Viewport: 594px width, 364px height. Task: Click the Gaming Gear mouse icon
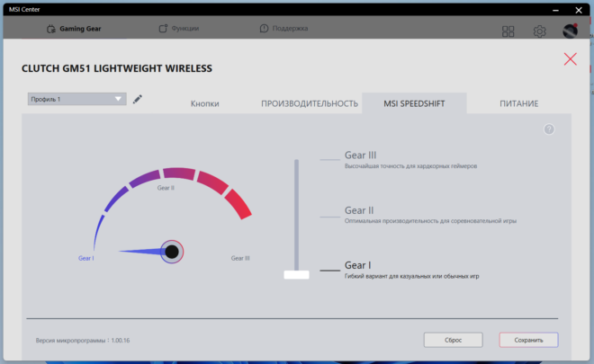51,29
